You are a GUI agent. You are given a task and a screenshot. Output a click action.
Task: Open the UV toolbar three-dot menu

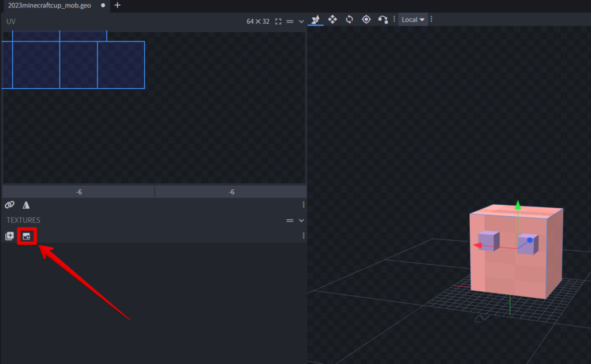304,205
